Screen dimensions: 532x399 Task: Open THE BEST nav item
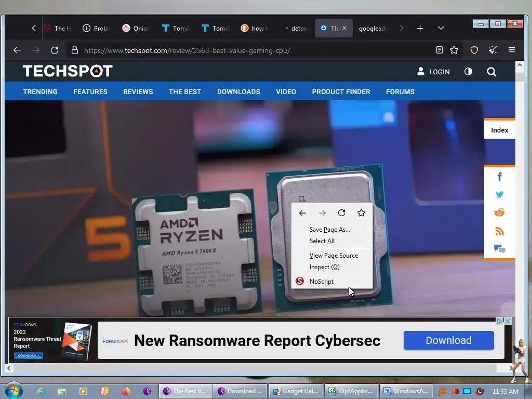[185, 91]
